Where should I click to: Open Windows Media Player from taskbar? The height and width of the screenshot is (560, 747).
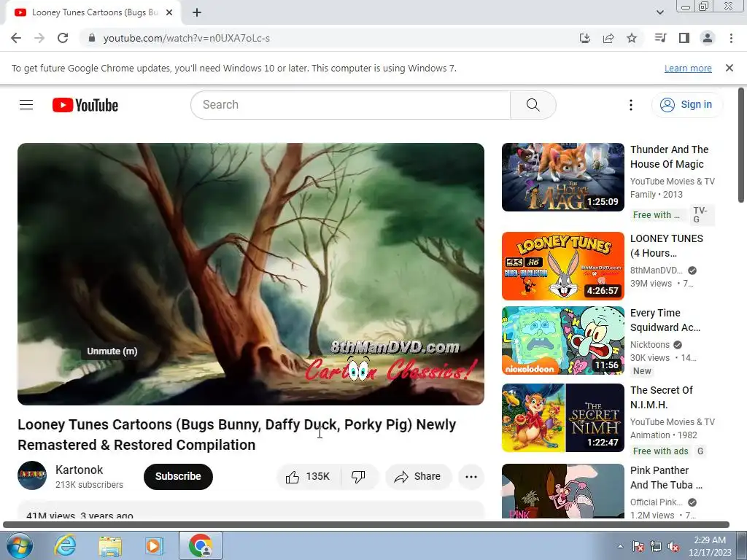tap(154, 545)
